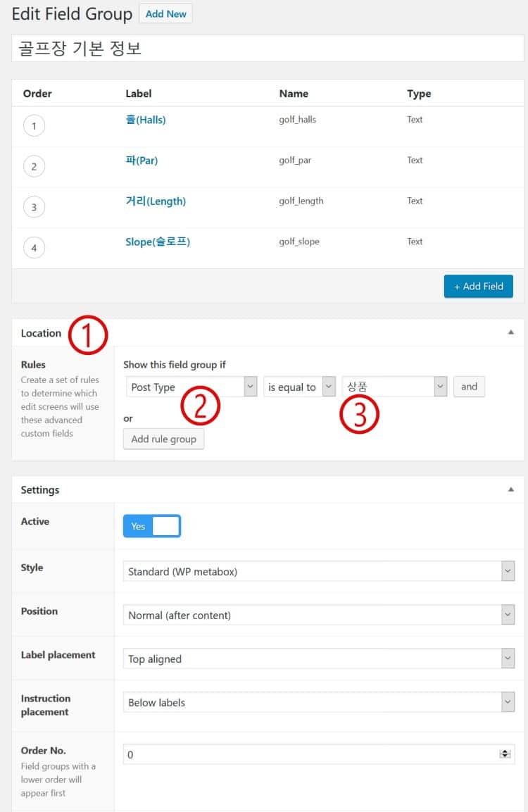The width and height of the screenshot is (528, 812).
Task: Open the Style dropdown showing Standard (WP metabox)
Action: 318,571
